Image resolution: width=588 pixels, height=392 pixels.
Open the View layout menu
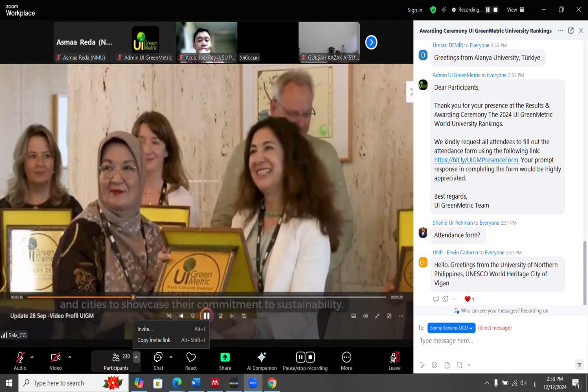pos(516,10)
